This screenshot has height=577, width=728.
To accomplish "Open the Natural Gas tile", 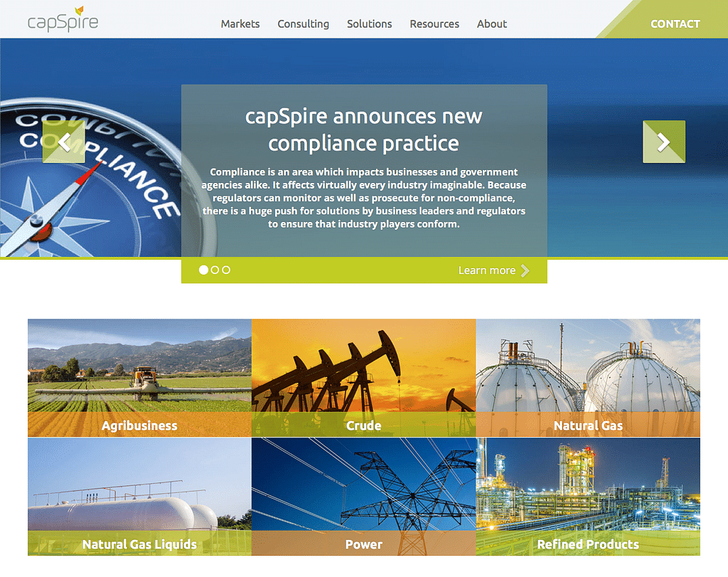I will (588, 378).
